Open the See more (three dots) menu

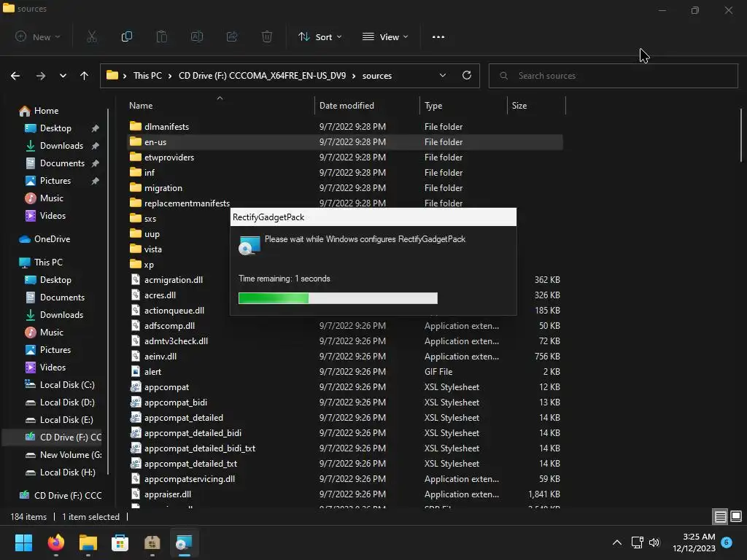click(438, 36)
